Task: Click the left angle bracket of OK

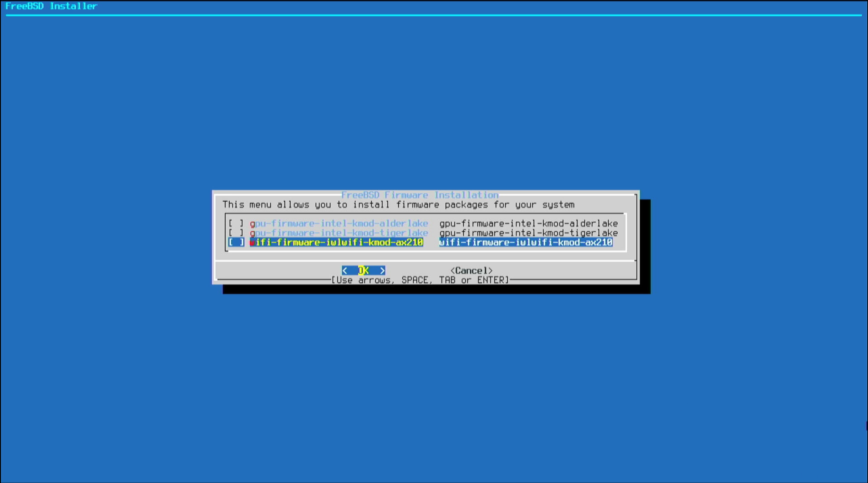Action: (344, 270)
